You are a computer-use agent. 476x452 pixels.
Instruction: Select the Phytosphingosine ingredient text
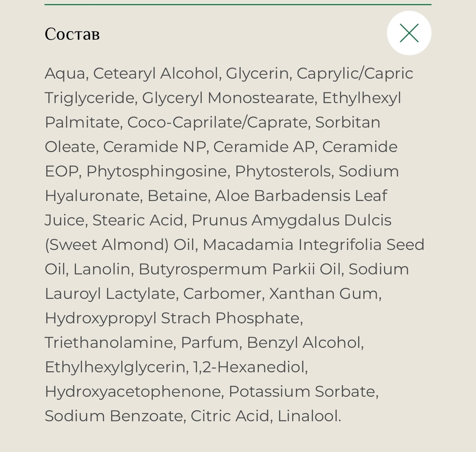[157, 172]
